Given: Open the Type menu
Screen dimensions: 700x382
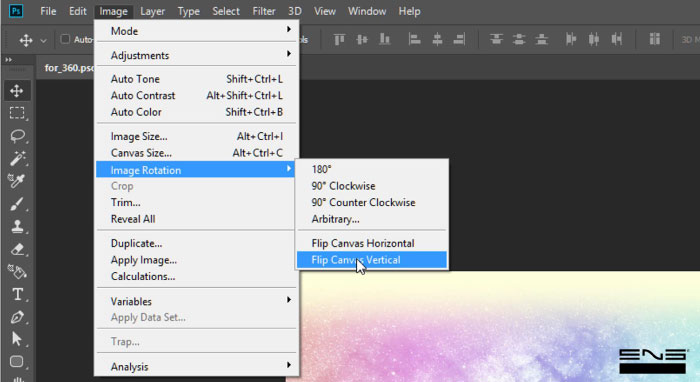Looking at the screenshot, I should 188,11.
